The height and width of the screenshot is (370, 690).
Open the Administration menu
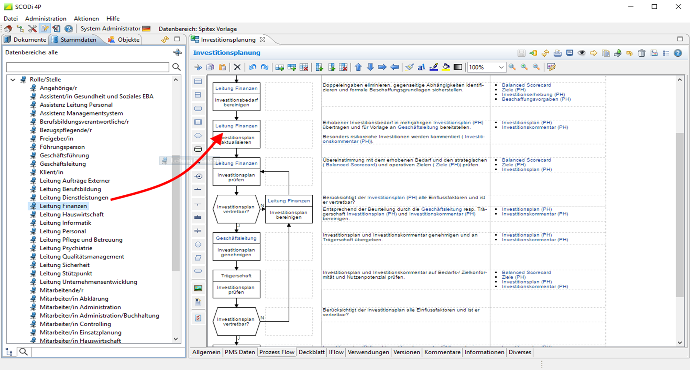click(45, 18)
